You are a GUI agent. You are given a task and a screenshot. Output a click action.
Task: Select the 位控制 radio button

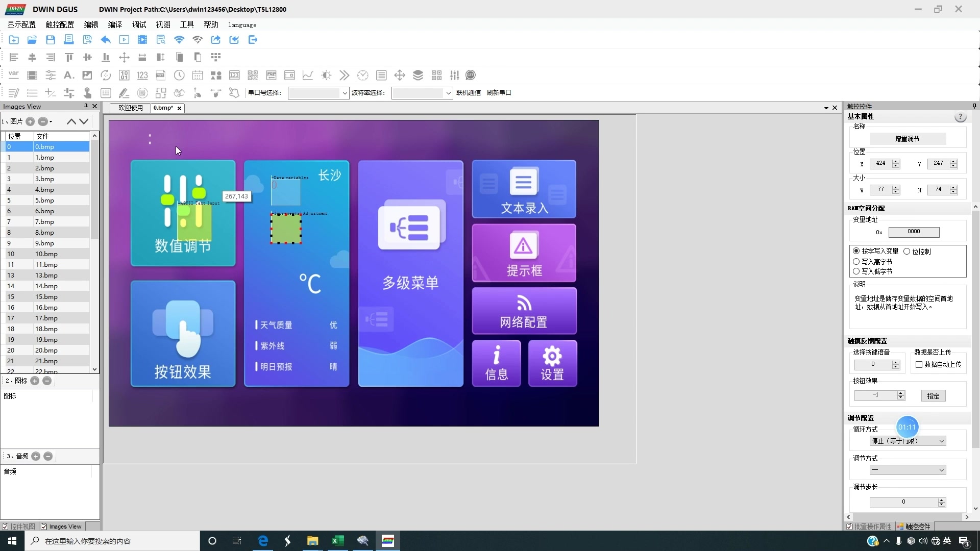click(907, 252)
